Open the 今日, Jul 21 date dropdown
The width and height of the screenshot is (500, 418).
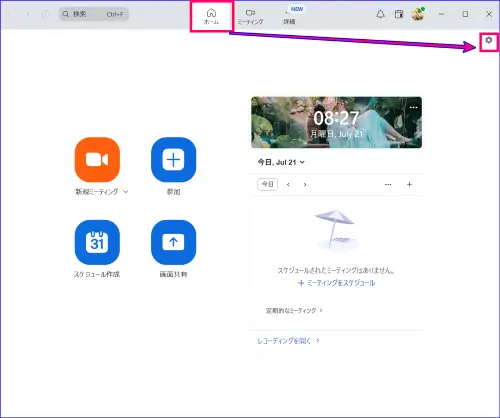click(281, 162)
